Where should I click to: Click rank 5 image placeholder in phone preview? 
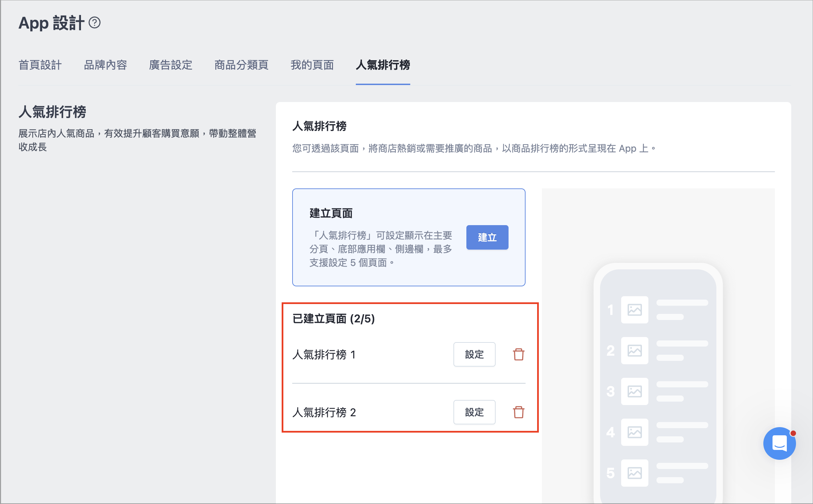coord(635,473)
